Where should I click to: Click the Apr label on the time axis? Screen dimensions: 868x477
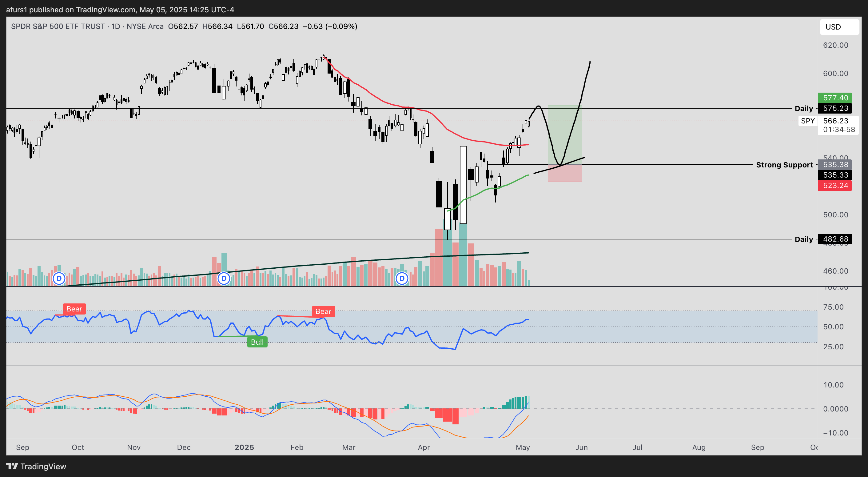pos(424,447)
